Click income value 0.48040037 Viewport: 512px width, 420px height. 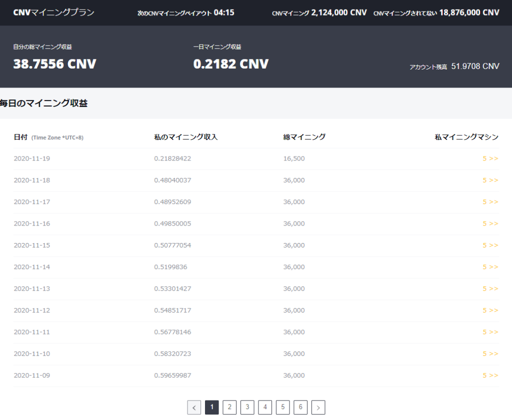point(172,180)
